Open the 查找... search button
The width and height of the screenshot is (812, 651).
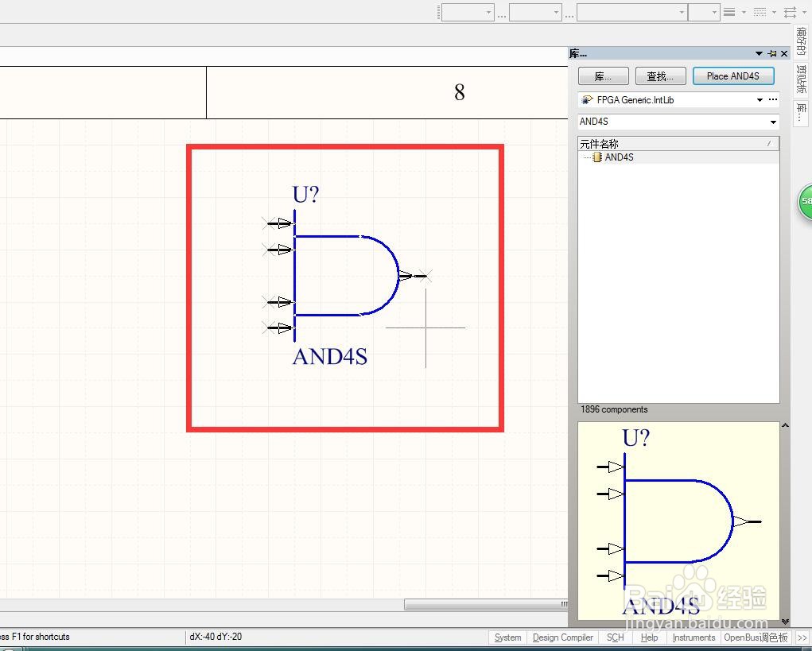point(660,76)
